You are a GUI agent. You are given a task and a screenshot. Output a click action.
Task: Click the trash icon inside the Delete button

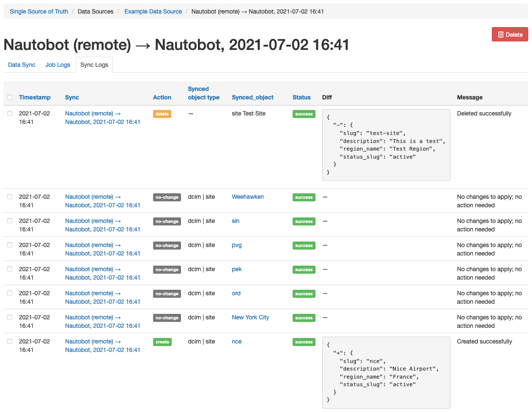[x=501, y=34]
